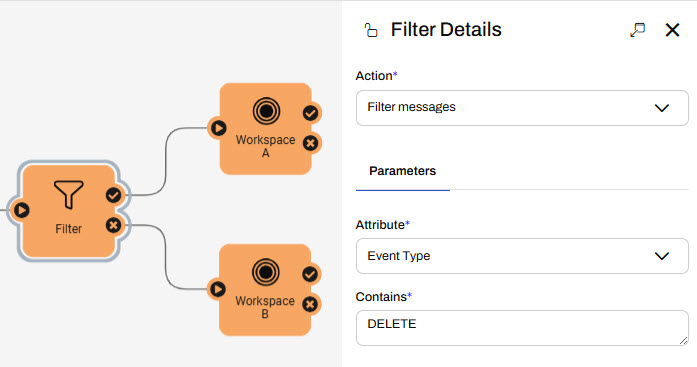Select the Filter node's success checkmark port
Screen dimensions: 697x367
coord(114,195)
